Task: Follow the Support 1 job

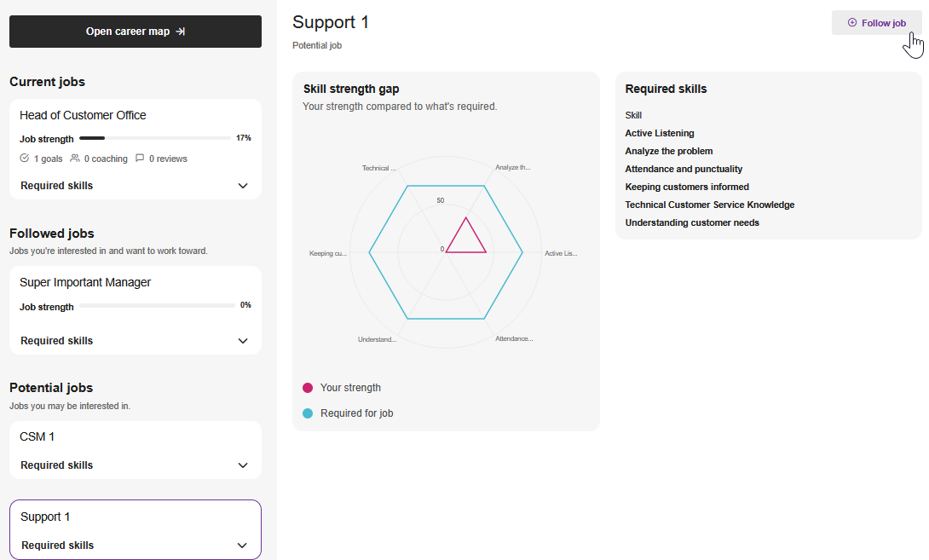Action: [877, 22]
